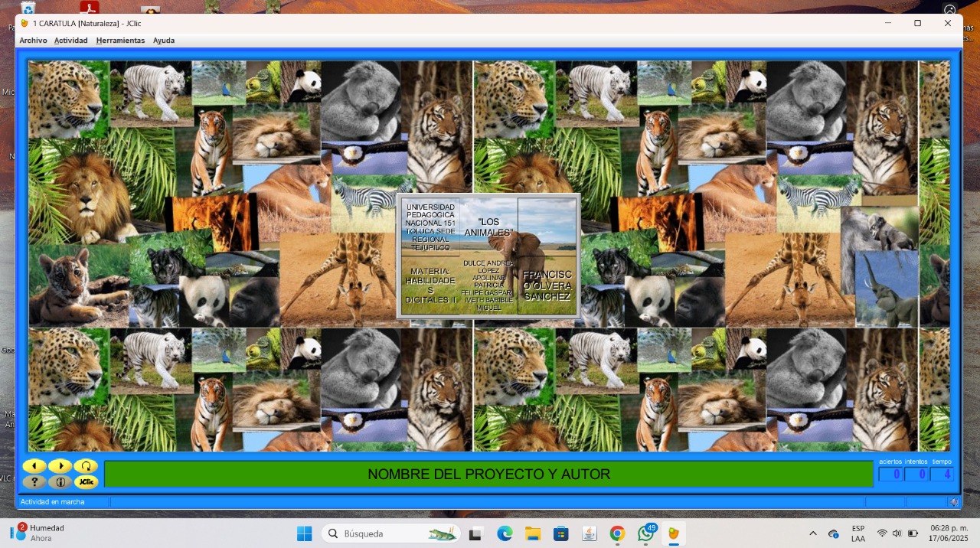The image size is (980, 548).
Task: Click the yellow JClic logo button
Action: pos(86,482)
